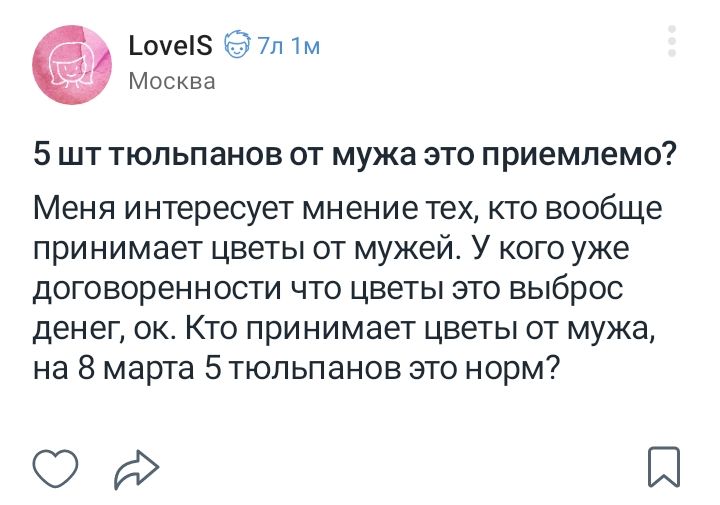Save the post with the bookmark icon
The image size is (720, 505).
click(x=664, y=466)
